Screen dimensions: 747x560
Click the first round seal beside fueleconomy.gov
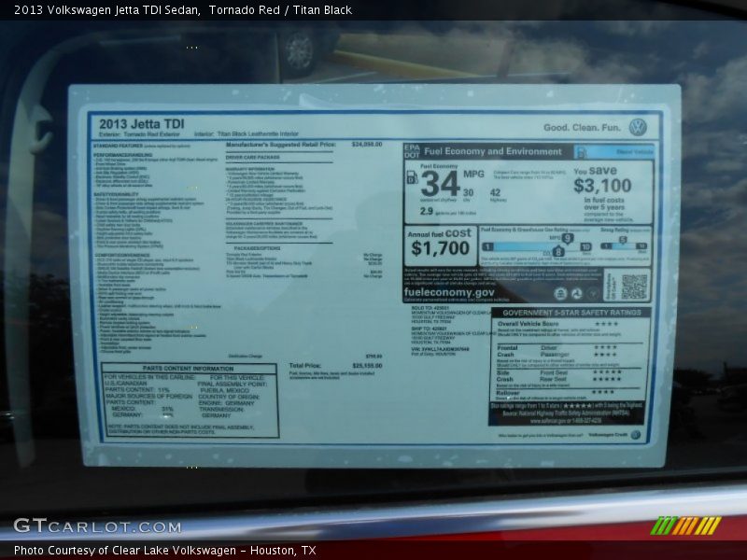[x=560, y=293]
